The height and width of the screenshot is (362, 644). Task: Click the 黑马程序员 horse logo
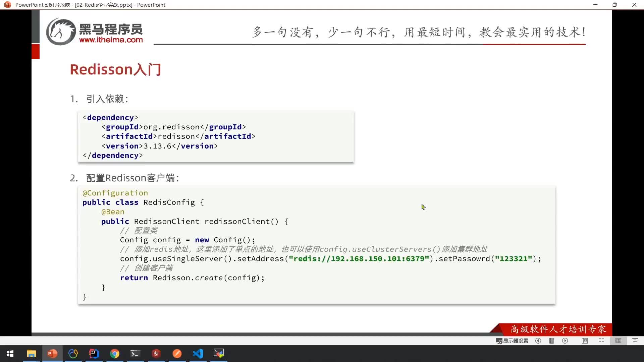click(61, 32)
